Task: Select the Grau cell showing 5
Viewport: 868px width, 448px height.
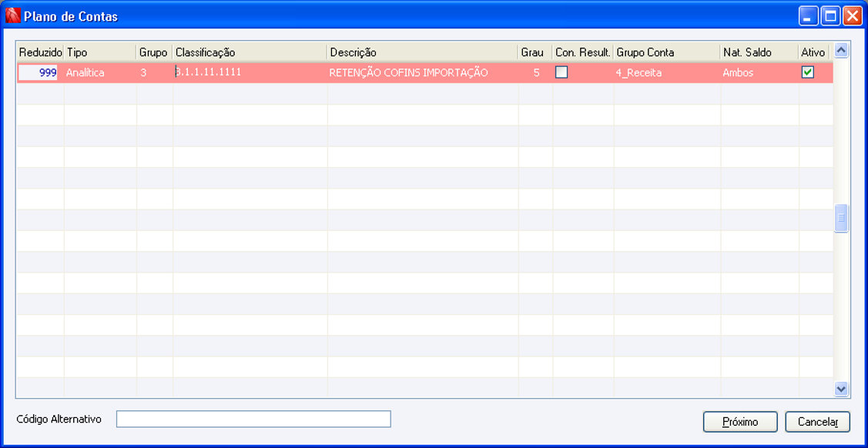Action: pos(535,72)
